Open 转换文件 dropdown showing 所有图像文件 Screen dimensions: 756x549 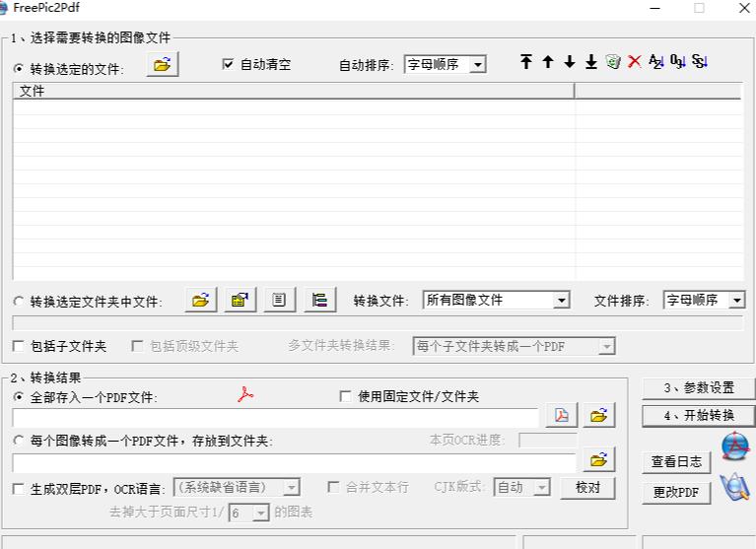pos(496,301)
